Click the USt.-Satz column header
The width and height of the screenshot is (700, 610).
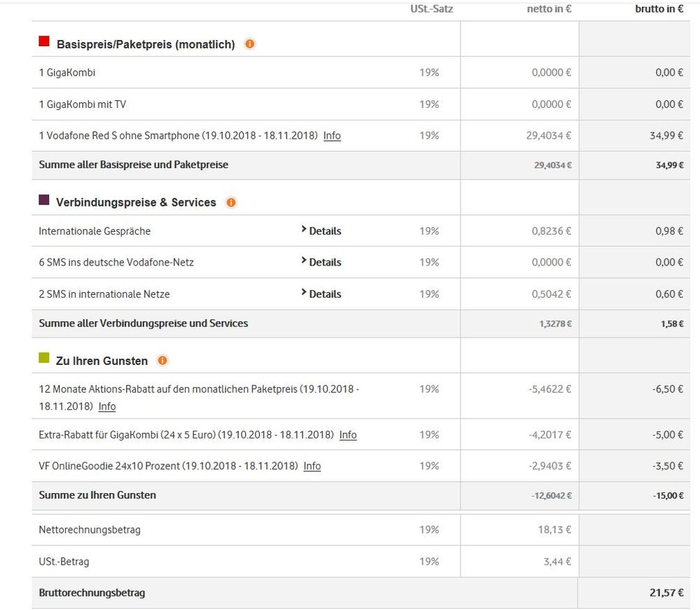coord(432,9)
